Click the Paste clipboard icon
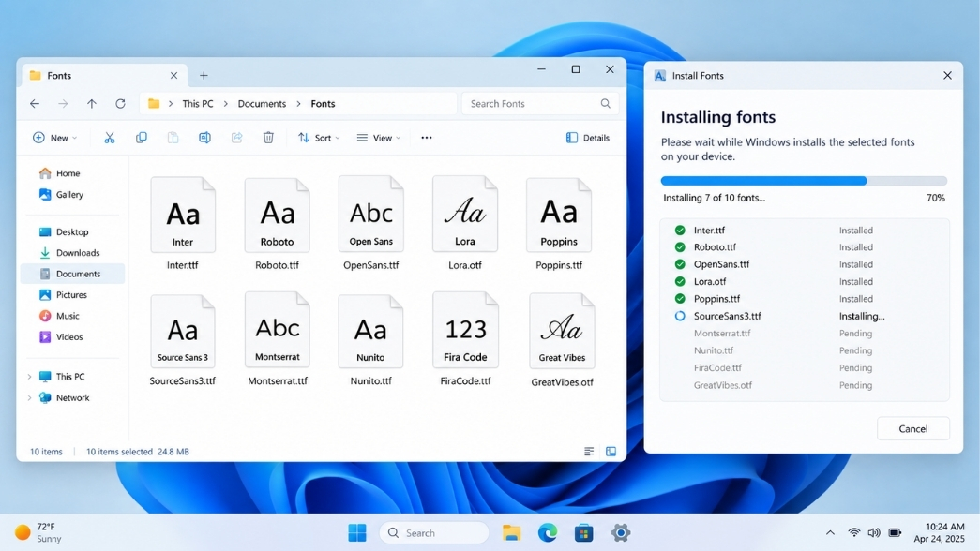 click(x=173, y=138)
